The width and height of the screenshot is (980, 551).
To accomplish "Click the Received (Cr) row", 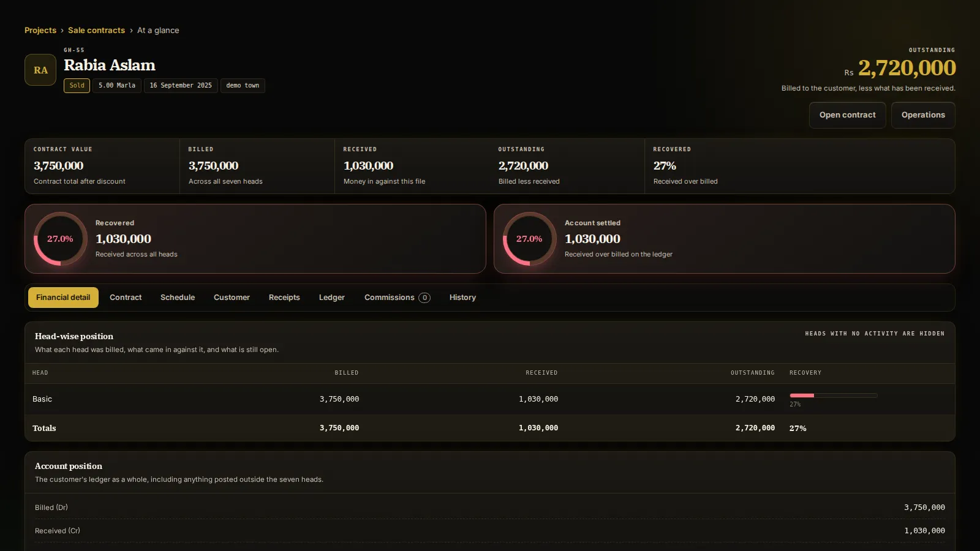I will (x=490, y=531).
